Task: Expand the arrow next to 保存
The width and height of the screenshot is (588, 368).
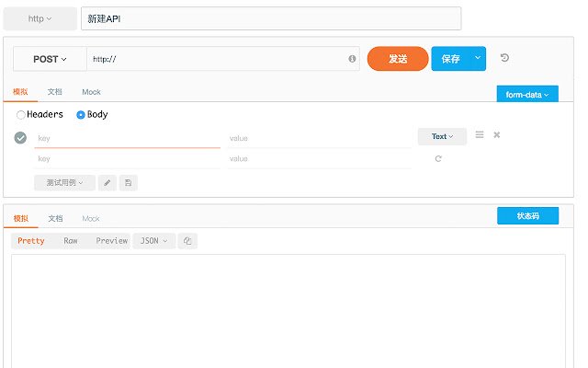Action: click(x=478, y=58)
